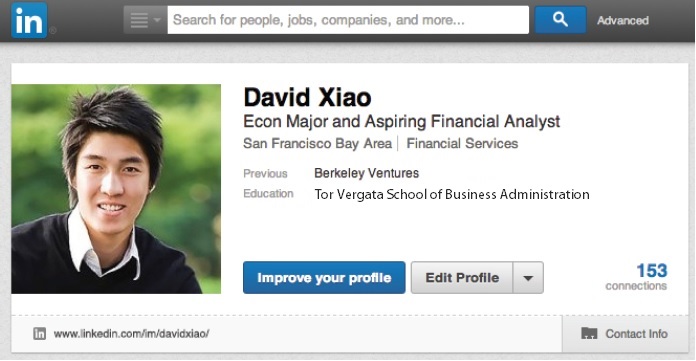This screenshot has height=361, width=696.
Task: Open the search category menu icon
Action: [x=145, y=20]
